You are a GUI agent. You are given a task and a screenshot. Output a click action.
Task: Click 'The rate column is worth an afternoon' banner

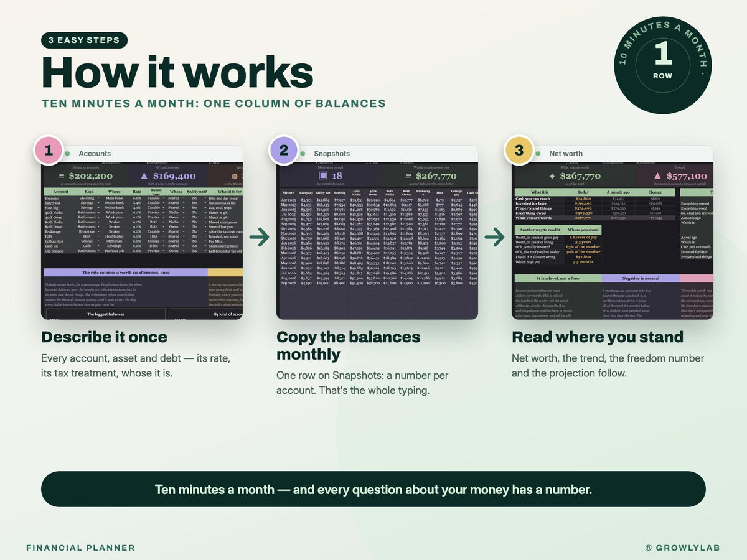click(125, 273)
